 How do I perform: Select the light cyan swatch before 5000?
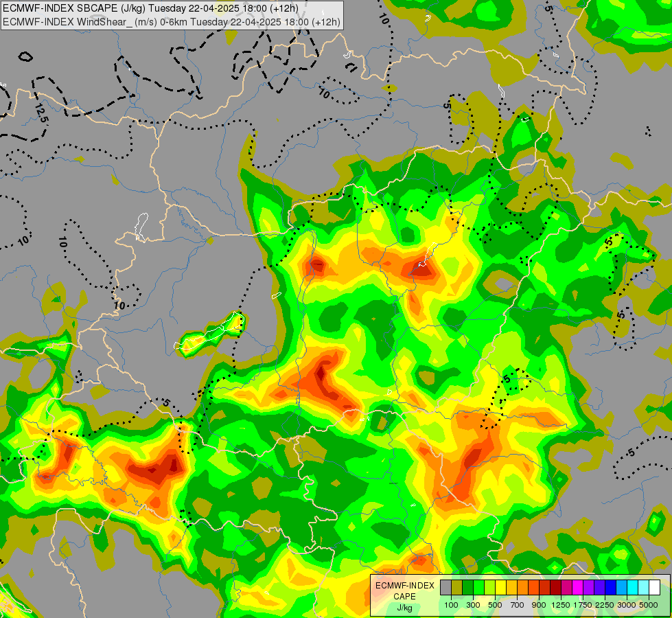click(644, 587)
